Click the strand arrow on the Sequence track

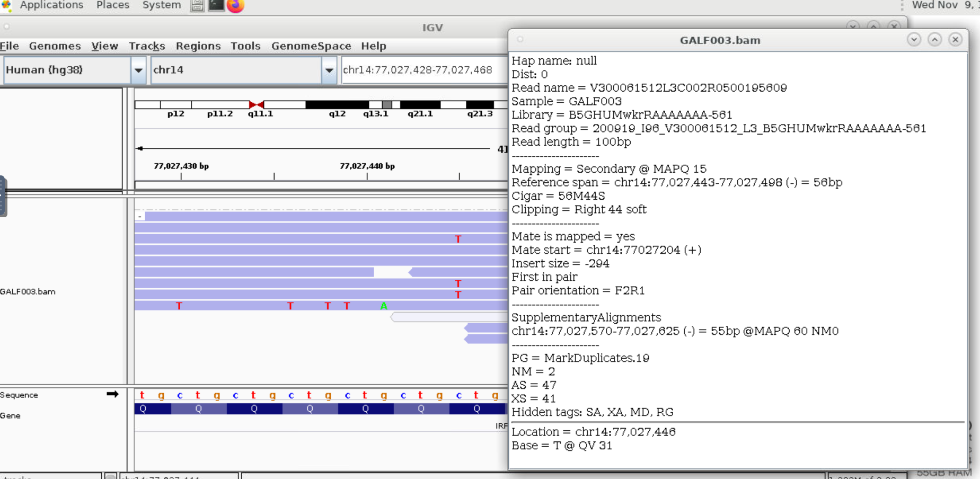[112, 394]
